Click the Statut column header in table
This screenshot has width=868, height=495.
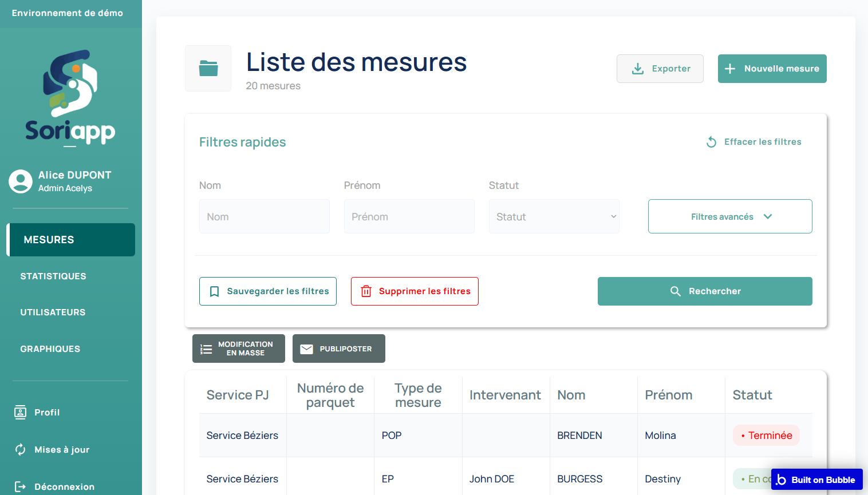click(x=752, y=395)
